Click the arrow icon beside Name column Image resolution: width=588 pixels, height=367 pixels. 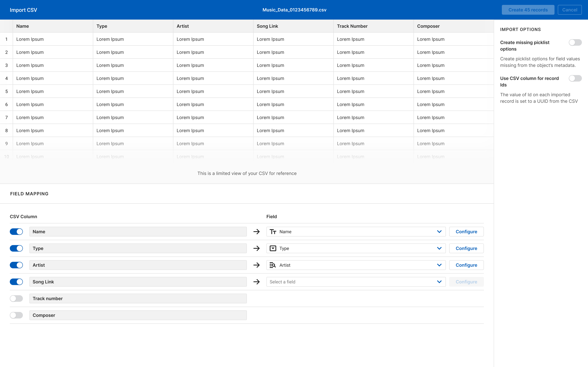257,232
